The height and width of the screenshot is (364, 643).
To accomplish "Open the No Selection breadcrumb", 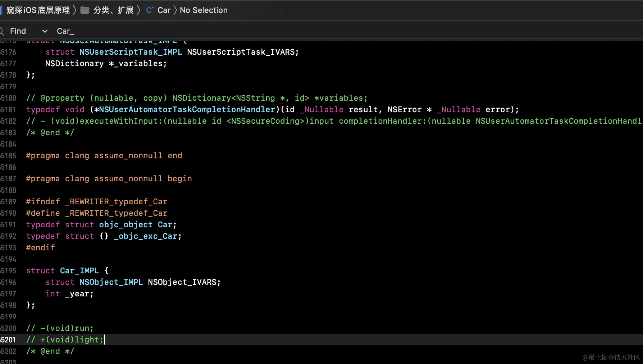I will [204, 10].
